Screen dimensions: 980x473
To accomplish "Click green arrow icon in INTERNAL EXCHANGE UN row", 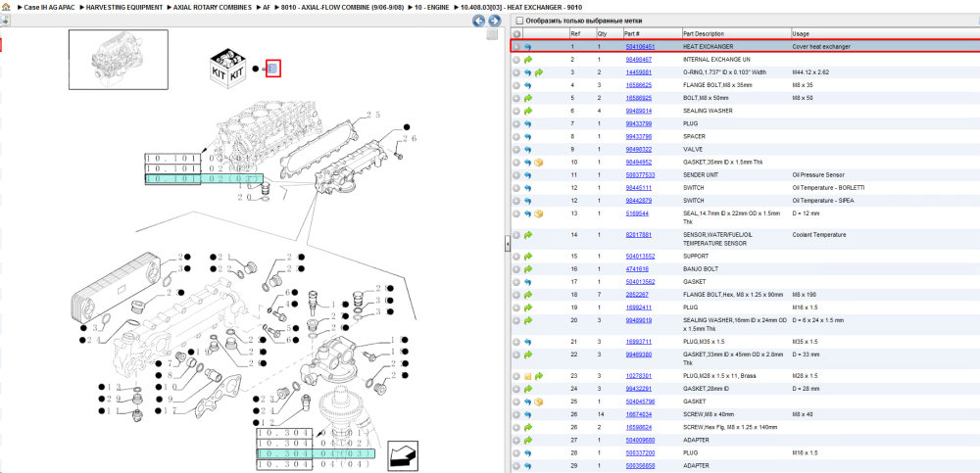I will pyautogui.click(x=528, y=60).
